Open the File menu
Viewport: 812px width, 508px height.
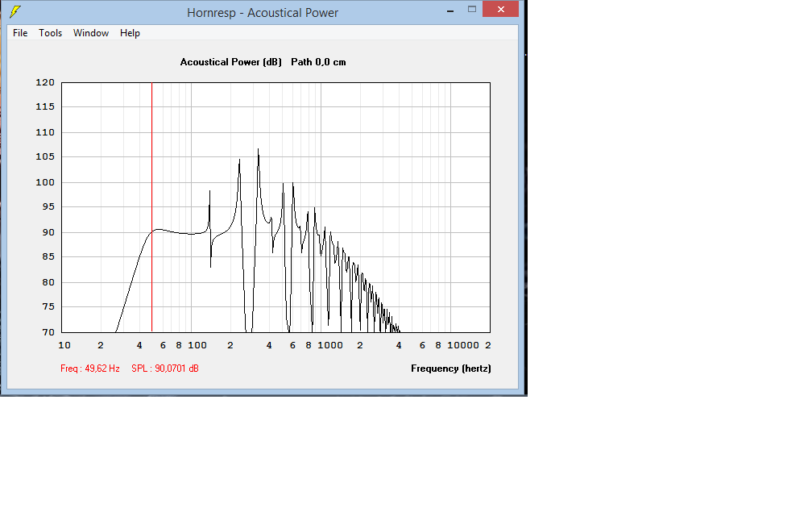(x=20, y=32)
